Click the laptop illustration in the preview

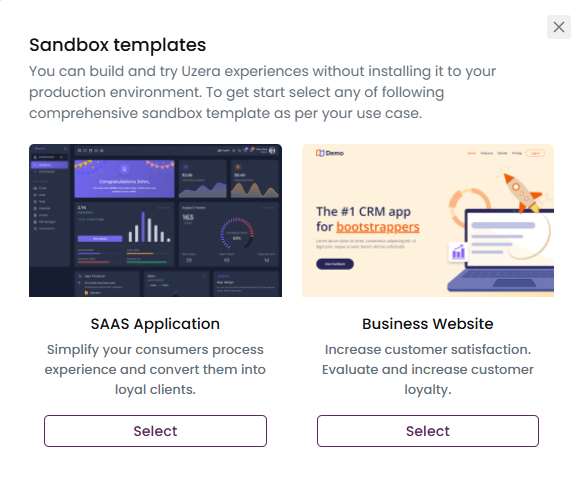(x=501, y=250)
